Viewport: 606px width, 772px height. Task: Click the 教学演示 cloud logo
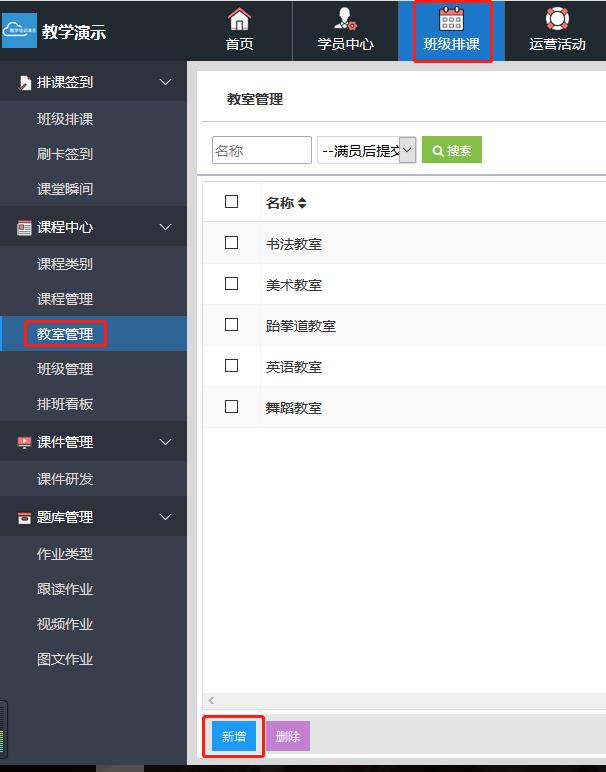(x=20, y=30)
